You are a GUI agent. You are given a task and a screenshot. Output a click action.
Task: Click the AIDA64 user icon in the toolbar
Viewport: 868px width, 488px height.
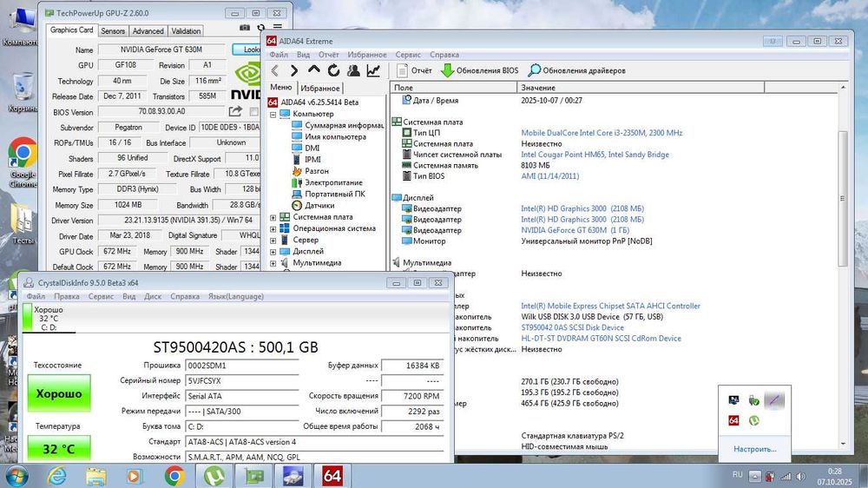pyautogui.click(x=353, y=70)
